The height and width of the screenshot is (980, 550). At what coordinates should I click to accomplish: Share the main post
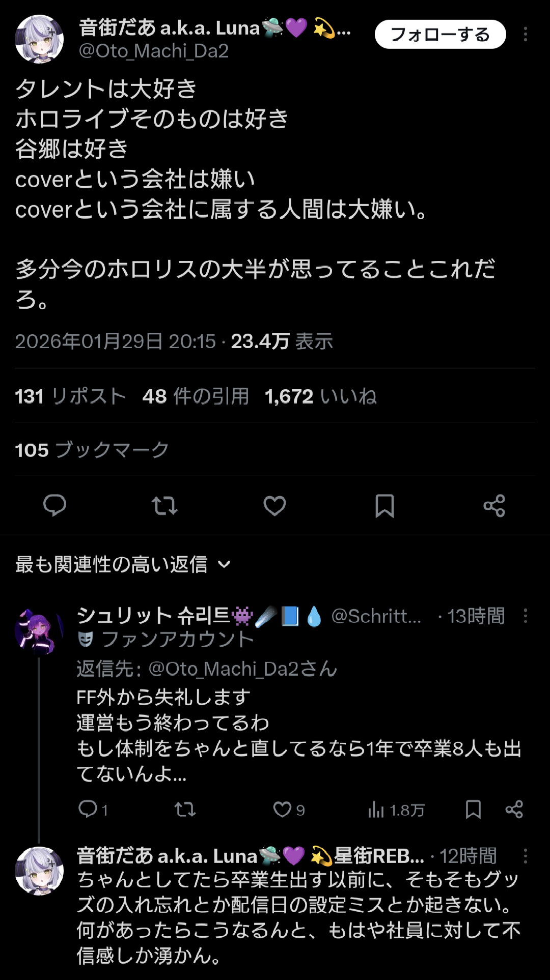[494, 506]
